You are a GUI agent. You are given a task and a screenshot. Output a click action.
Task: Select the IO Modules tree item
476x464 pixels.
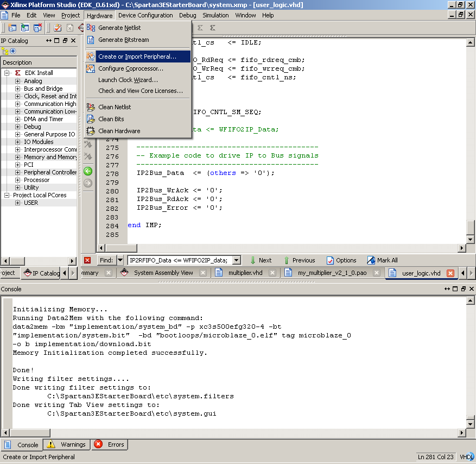pos(39,142)
